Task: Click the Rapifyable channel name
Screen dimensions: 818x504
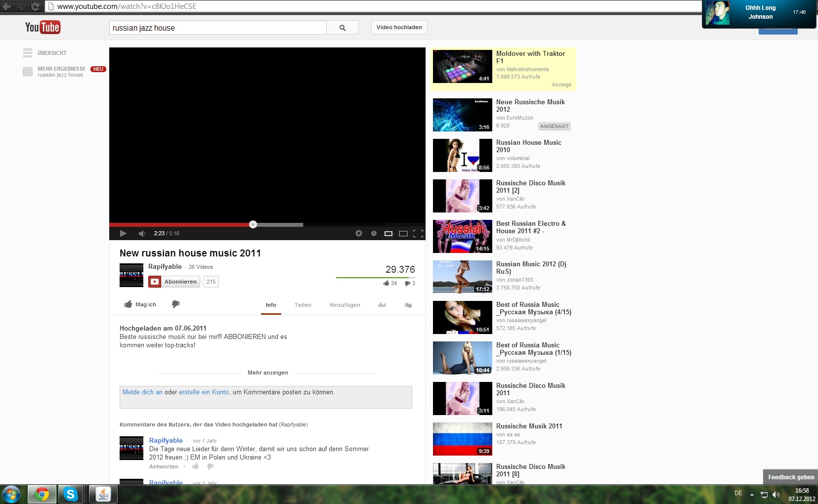Action: 165,266
